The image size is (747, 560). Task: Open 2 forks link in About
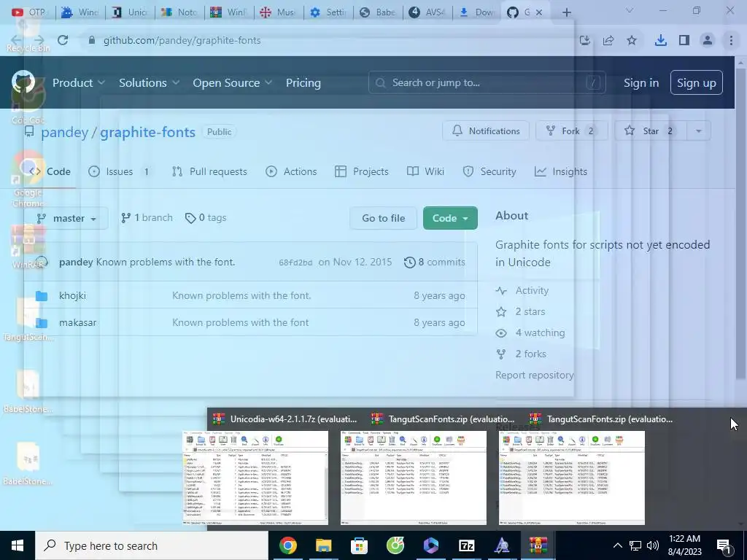click(522, 354)
